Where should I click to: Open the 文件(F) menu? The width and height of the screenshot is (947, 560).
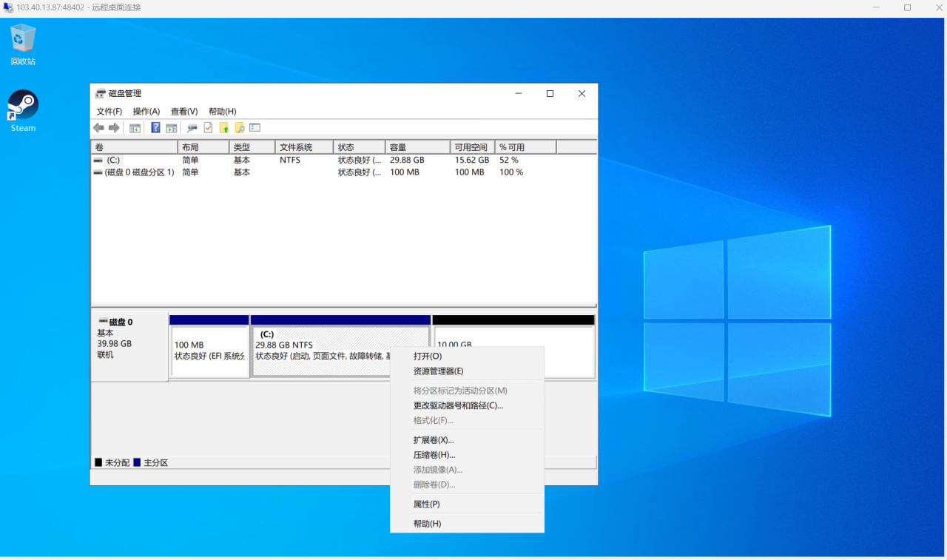[109, 112]
